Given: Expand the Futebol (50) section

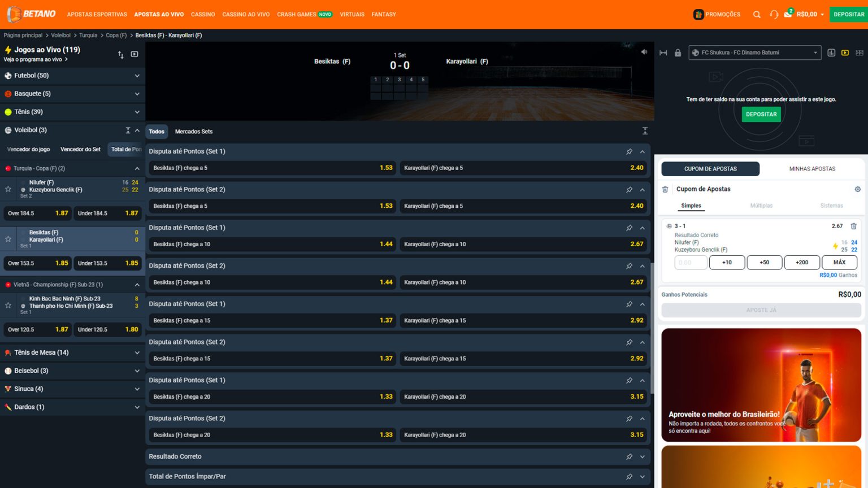Looking at the screenshot, I should [72, 75].
